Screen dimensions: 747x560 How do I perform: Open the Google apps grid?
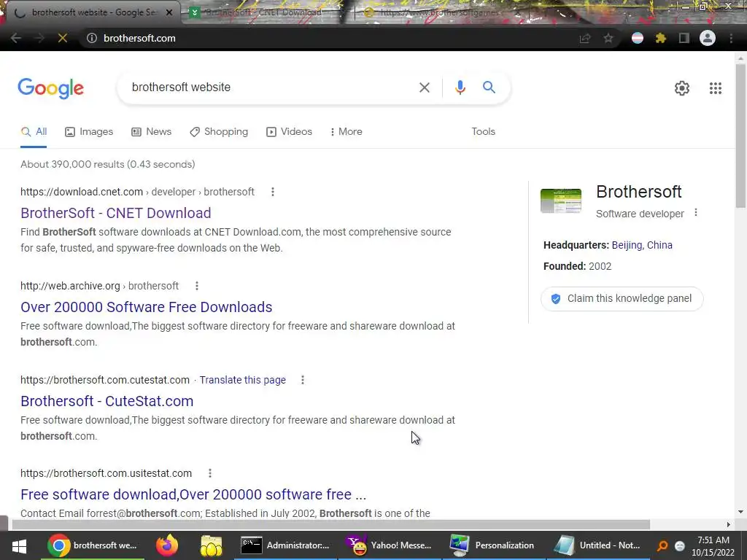(715, 88)
